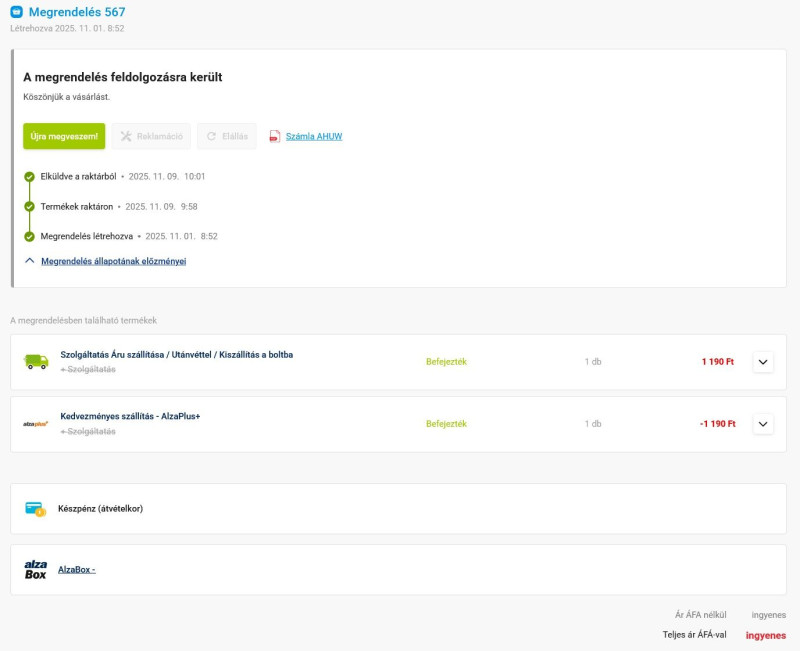Click the AlzaBox logo
800x651 pixels.
(36, 570)
